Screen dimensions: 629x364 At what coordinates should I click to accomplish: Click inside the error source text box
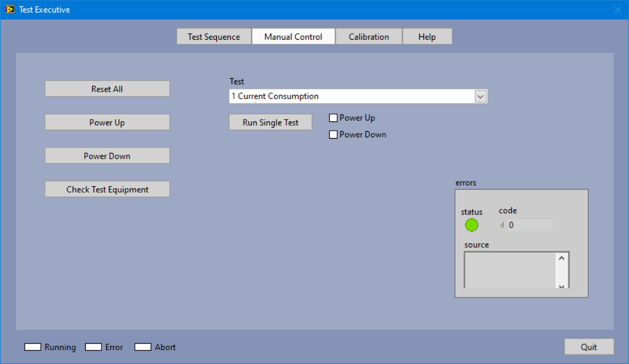pyautogui.click(x=510, y=270)
